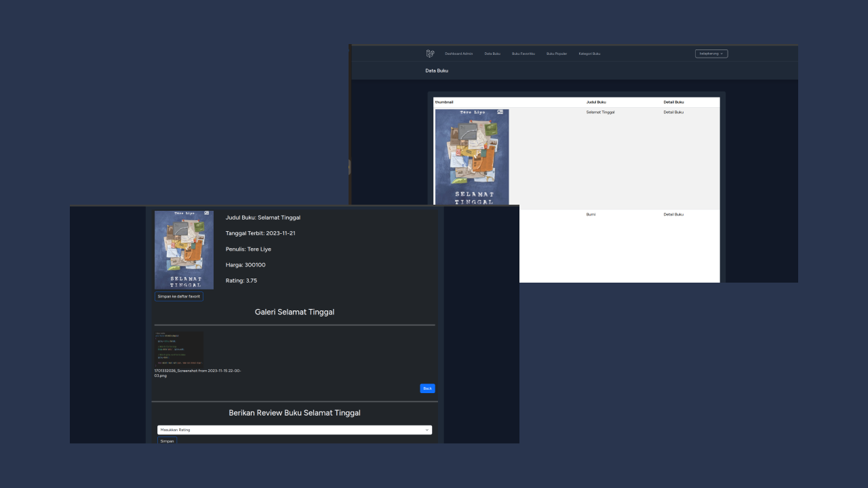Image resolution: width=868 pixels, height=488 pixels.
Task: Open Detail Buku link for Selamat Tinggal
Action: pyautogui.click(x=673, y=112)
